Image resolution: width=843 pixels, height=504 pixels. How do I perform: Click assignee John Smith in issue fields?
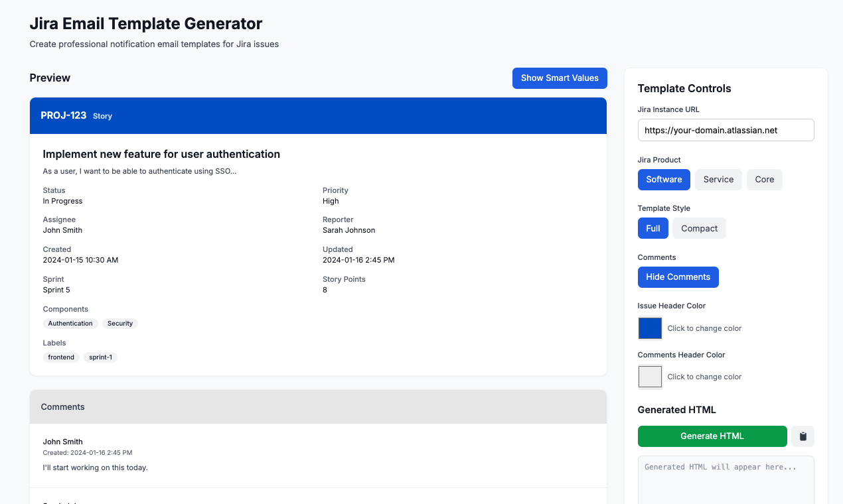point(63,230)
